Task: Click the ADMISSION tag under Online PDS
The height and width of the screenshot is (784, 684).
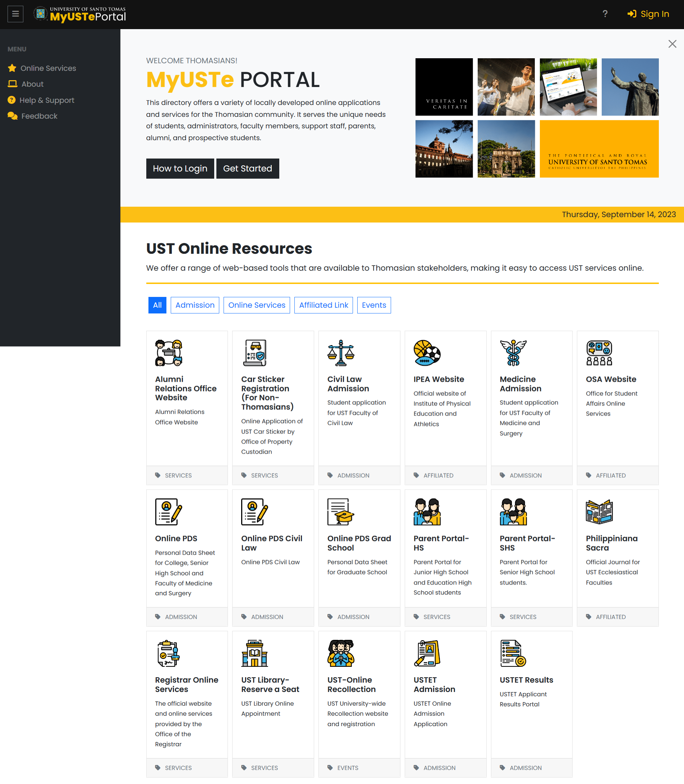Action: coord(181,617)
